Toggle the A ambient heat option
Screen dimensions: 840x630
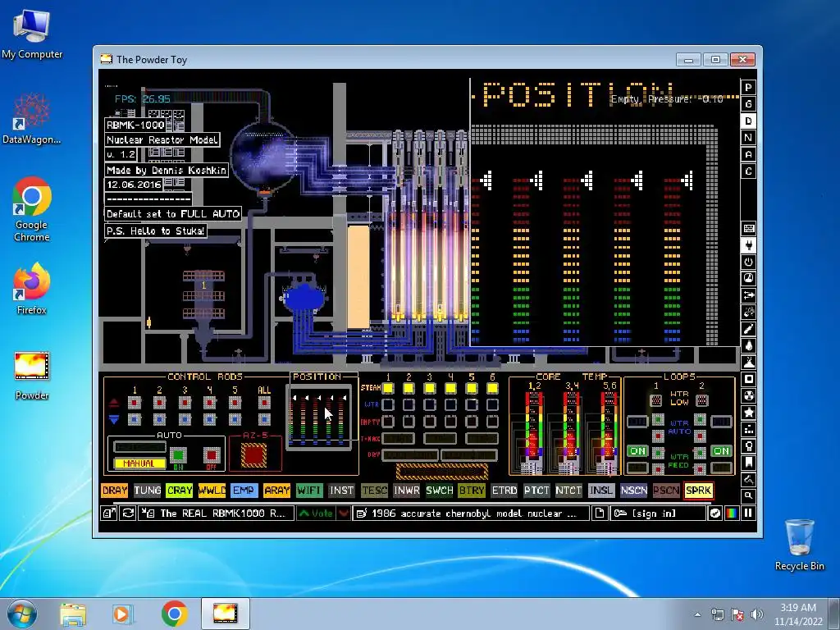(x=748, y=154)
